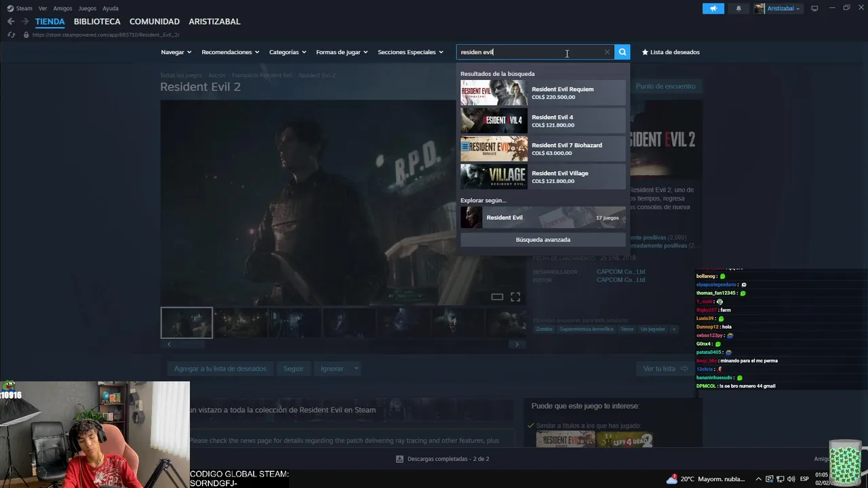
Task: Reload the store page
Action: click(x=12, y=35)
